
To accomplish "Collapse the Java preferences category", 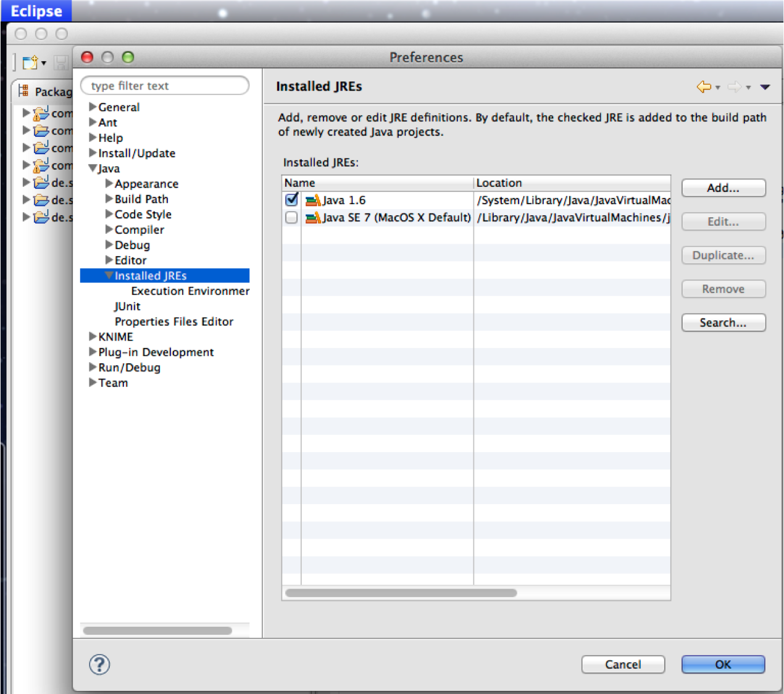I will click(x=93, y=168).
